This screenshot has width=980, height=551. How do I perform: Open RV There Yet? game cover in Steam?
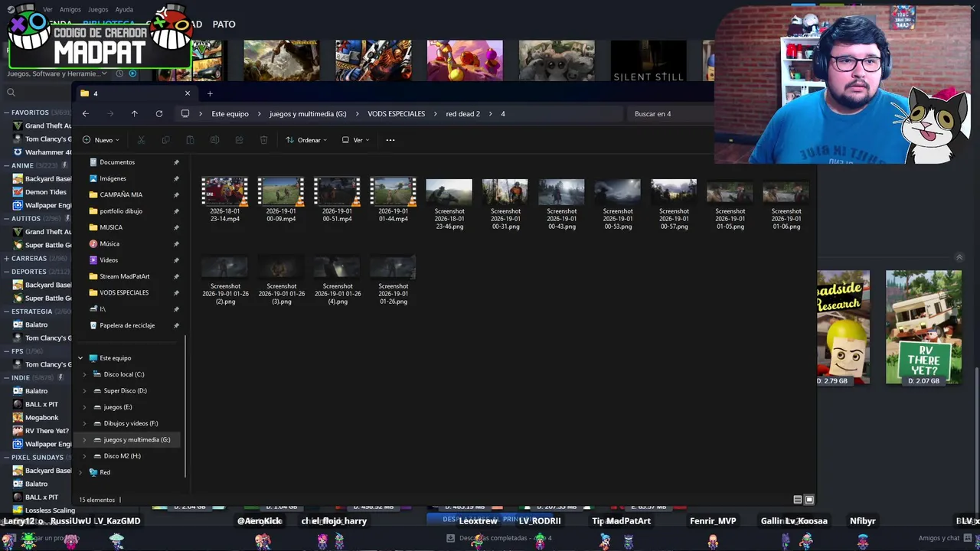click(x=923, y=328)
